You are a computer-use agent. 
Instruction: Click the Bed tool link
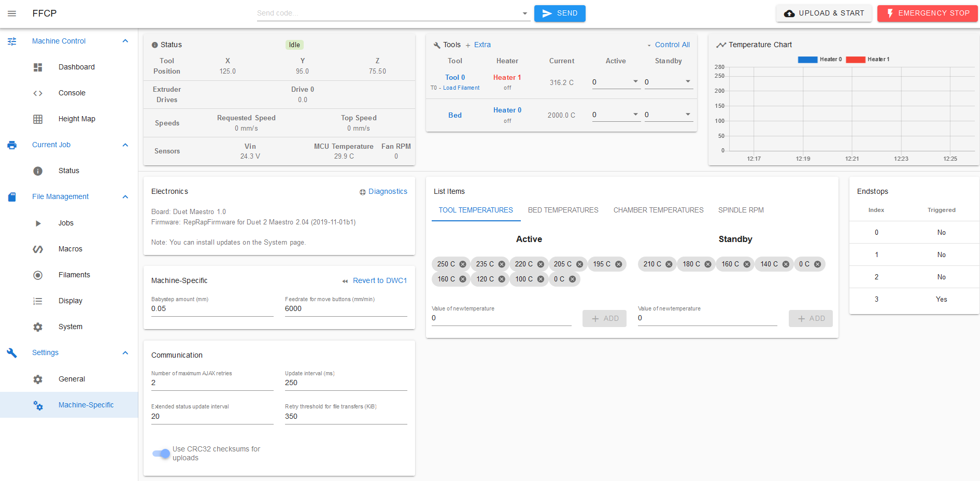[x=455, y=116]
